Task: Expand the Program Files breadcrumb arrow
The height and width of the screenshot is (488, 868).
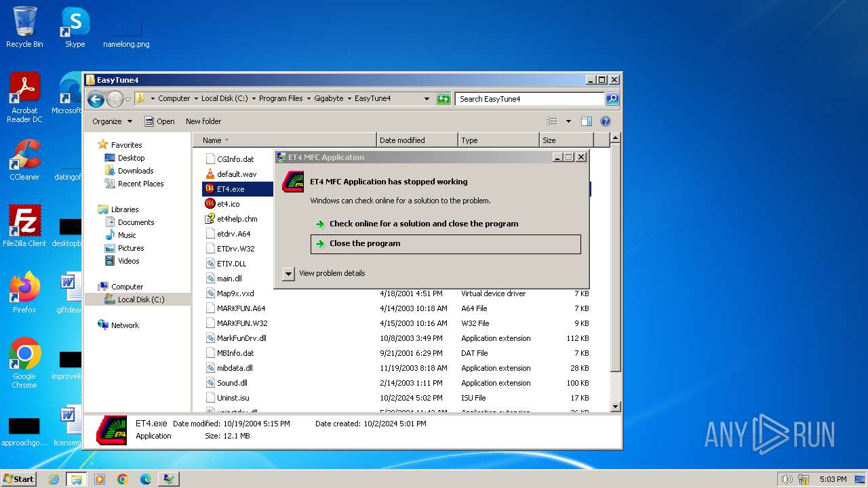Action: [x=309, y=99]
